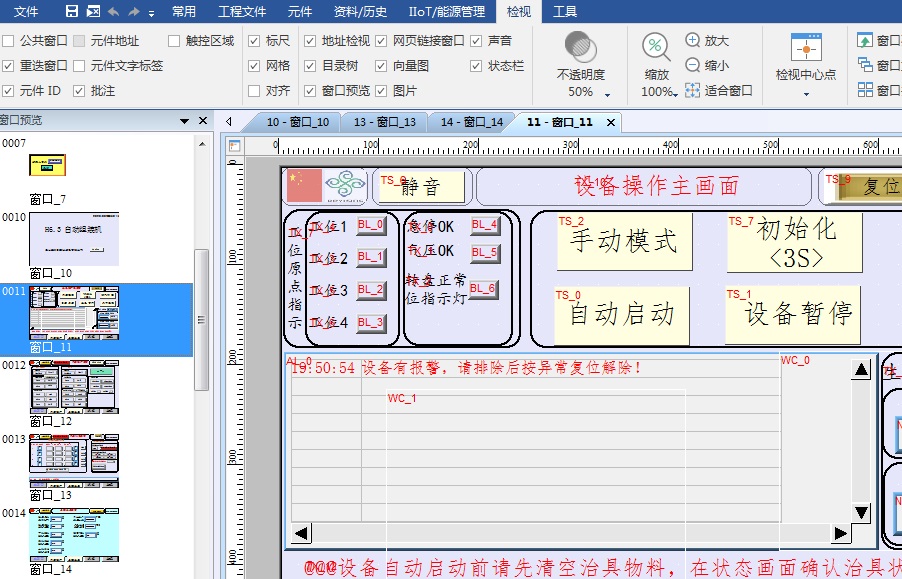
Task: Click the save icon in the title bar
Action: tap(72, 12)
